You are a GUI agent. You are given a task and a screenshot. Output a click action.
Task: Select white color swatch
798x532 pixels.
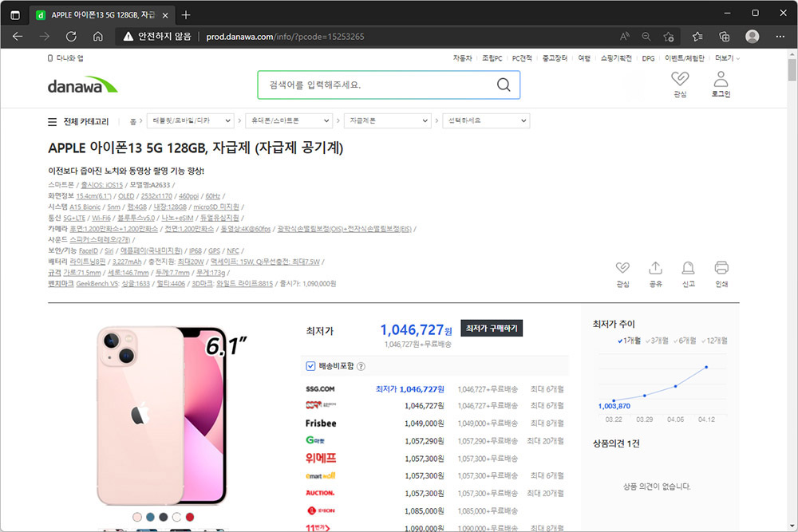[176, 517]
